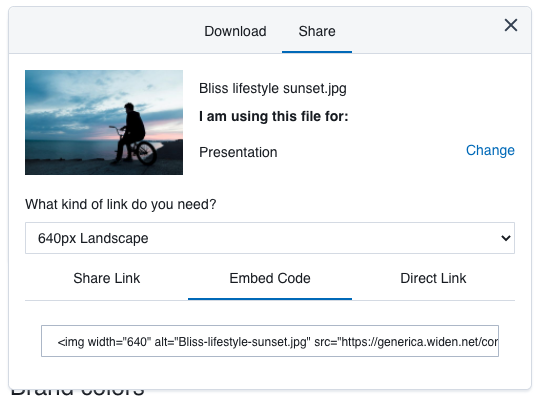Click the file name Bliss lifestyle sunset.jpg

click(x=273, y=88)
